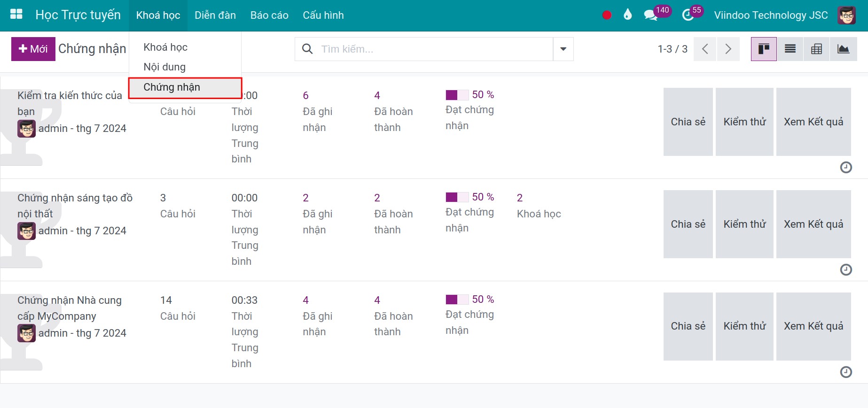Focus the Tìm kiếm search field
This screenshot has width=868, height=408.
click(x=435, y=49)
